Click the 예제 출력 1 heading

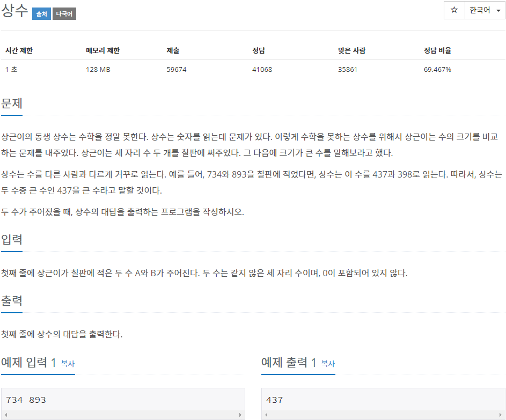(x=289, y=363)
